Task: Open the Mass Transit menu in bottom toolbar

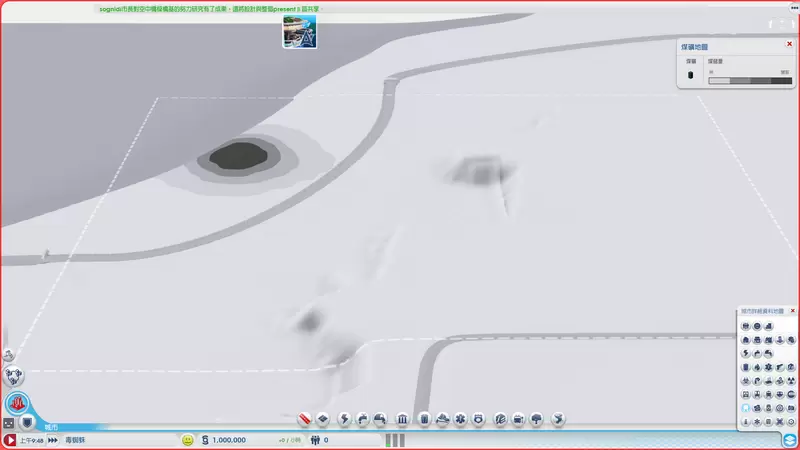Action: click(x=518, y=419)
